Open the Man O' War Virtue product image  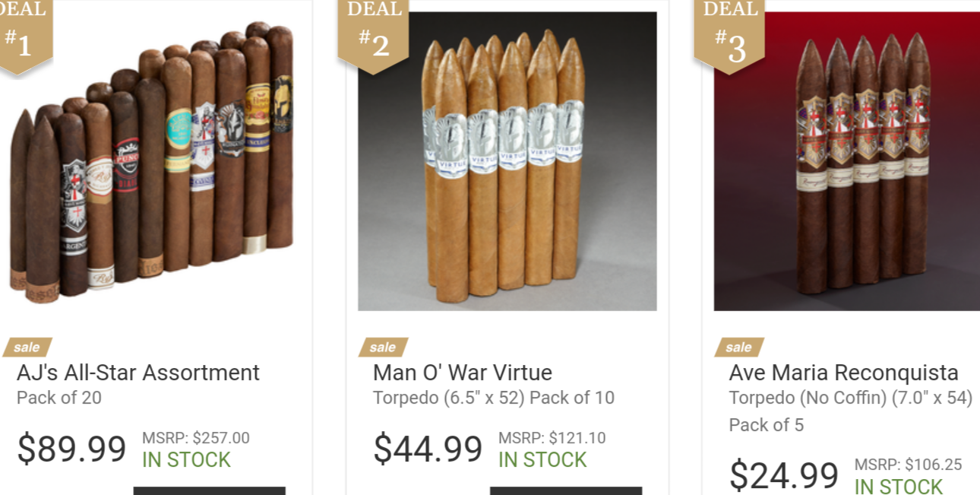[x=507, y=161]
